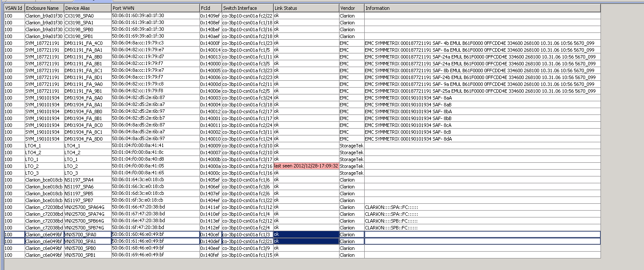Click the Information column header
644x270 pixels.
pos(482,8)
